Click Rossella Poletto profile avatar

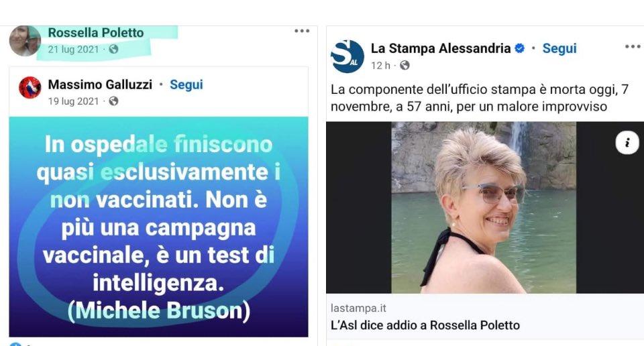coord(25,41)
